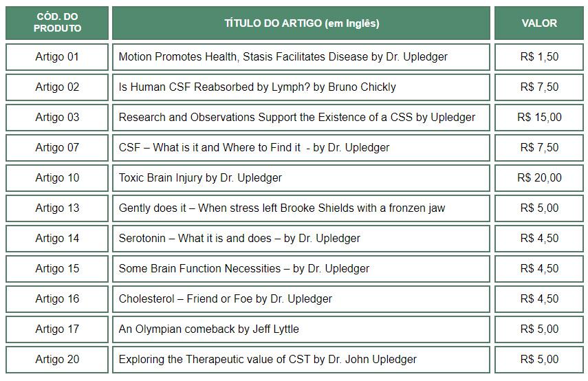This screenshot has height=381, width=588.
Task: Open the Serotonin article title
Action: [239, 238]
